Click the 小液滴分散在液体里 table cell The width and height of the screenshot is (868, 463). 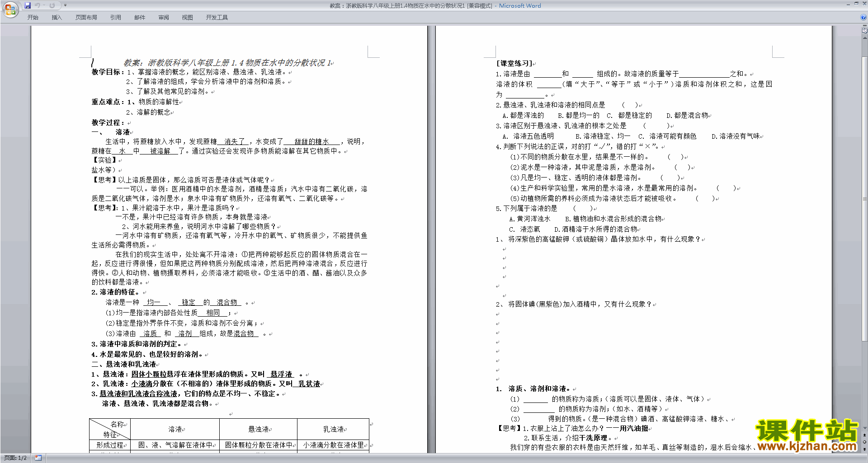pos(334,445)
